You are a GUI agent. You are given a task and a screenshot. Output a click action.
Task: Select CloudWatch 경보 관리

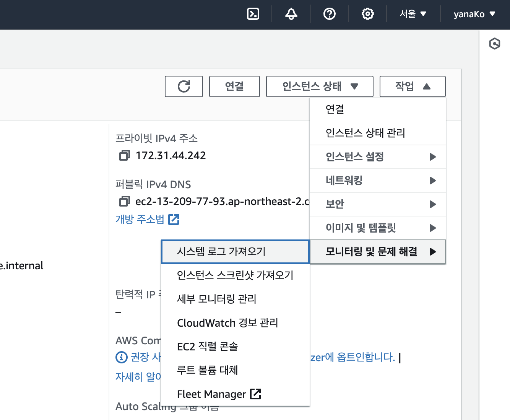pos(235,323)
